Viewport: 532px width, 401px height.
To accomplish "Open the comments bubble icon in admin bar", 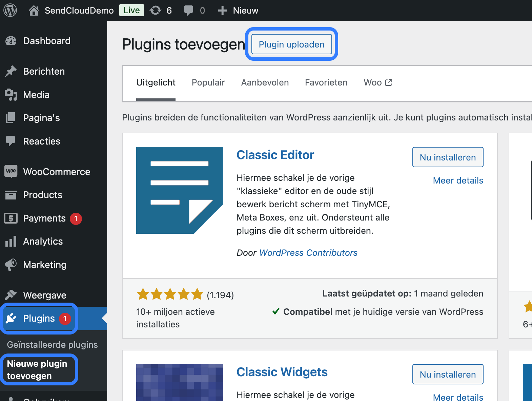I will tap(188, 11).
